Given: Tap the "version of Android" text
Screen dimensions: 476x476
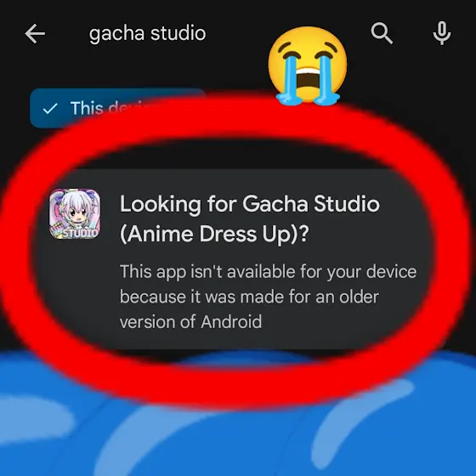Looking at the screenshot, I should (190, 322).
